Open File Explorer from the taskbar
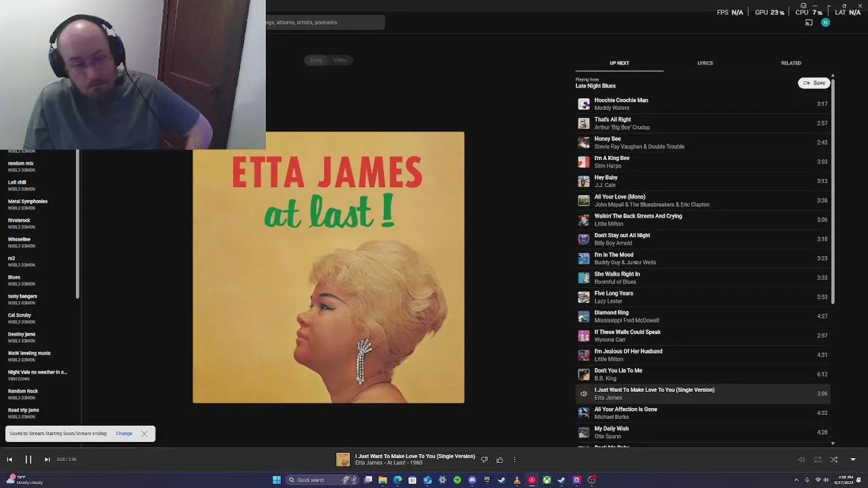Screen dimensions: 868x488 point(383,480)
